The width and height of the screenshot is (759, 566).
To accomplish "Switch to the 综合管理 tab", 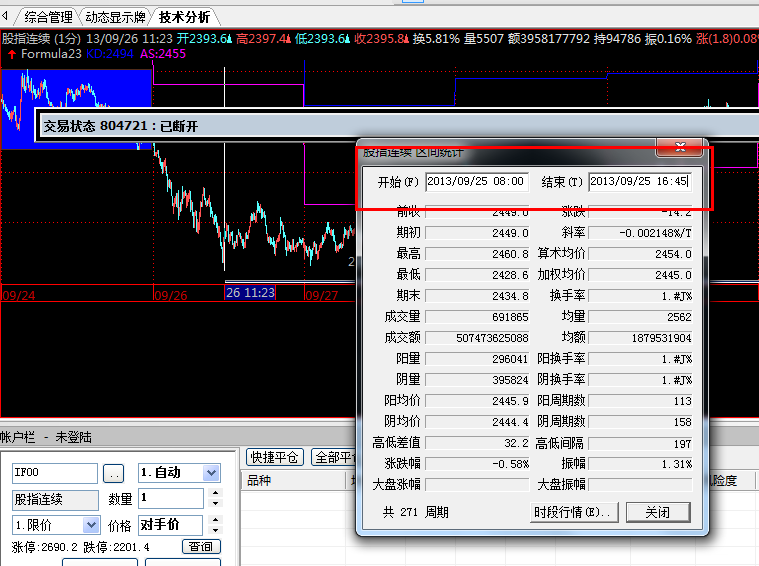I will [47, 17].
